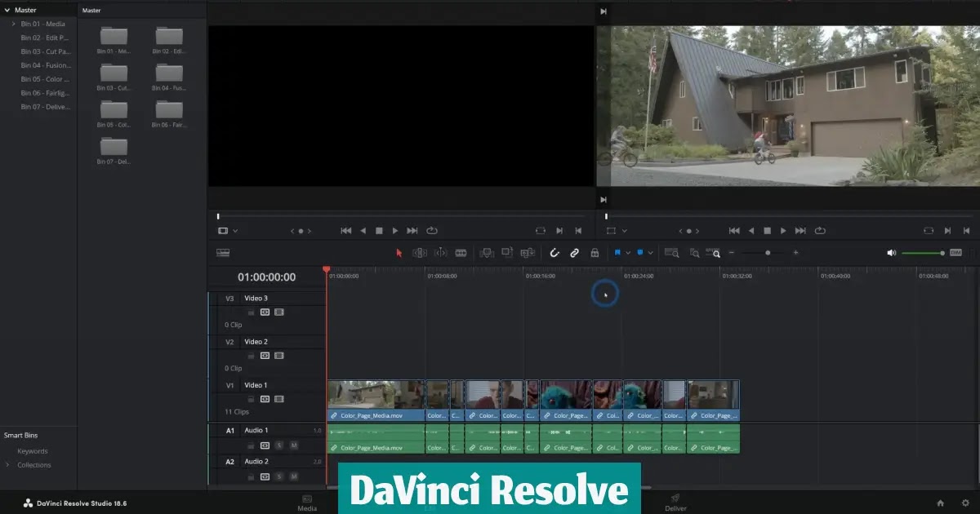The image size is (980, 514).
Task: Solo the Audio 1 track
Action: coord(279,445)
